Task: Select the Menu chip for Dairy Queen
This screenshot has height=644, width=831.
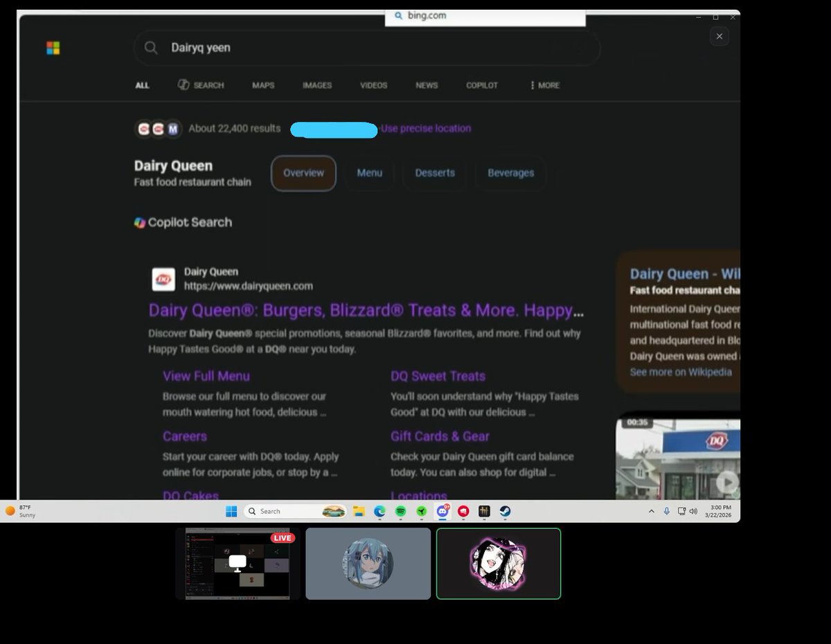Action: pyautogui.click(x=369, y=173)
